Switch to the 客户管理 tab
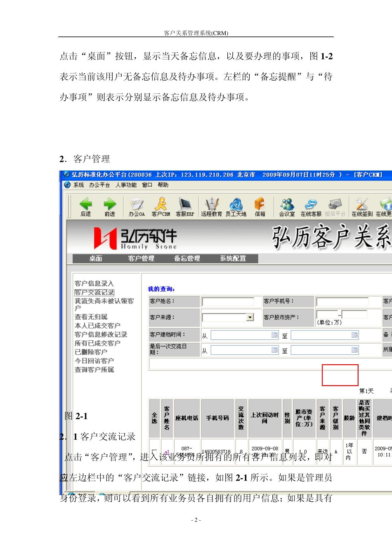392x555 pixels. 141,259
